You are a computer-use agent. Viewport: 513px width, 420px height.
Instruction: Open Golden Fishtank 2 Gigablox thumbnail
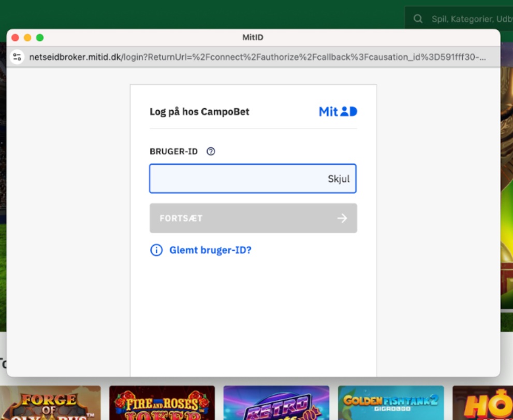[391, 402]
